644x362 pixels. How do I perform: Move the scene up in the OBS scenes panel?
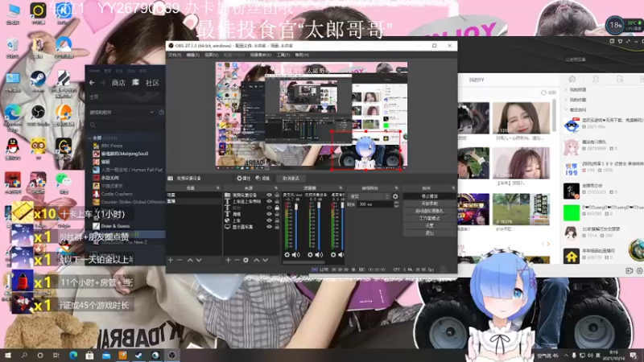click(x=190, y=260)
